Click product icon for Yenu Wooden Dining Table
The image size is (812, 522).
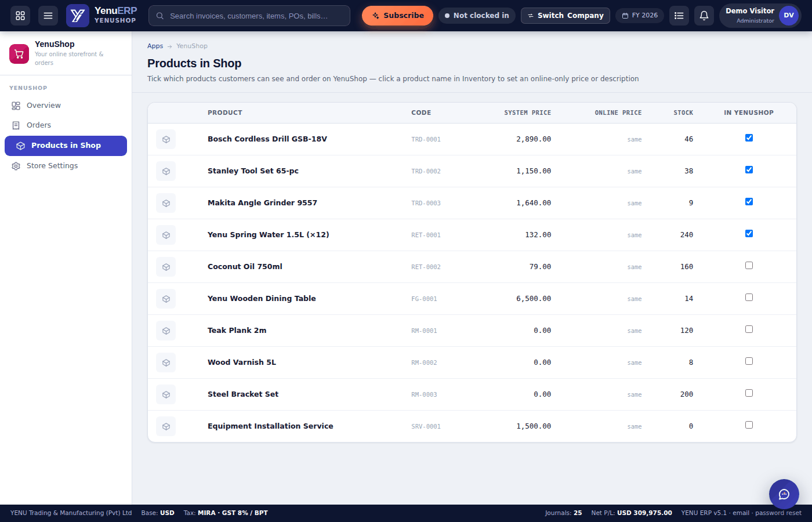(166, 299)
